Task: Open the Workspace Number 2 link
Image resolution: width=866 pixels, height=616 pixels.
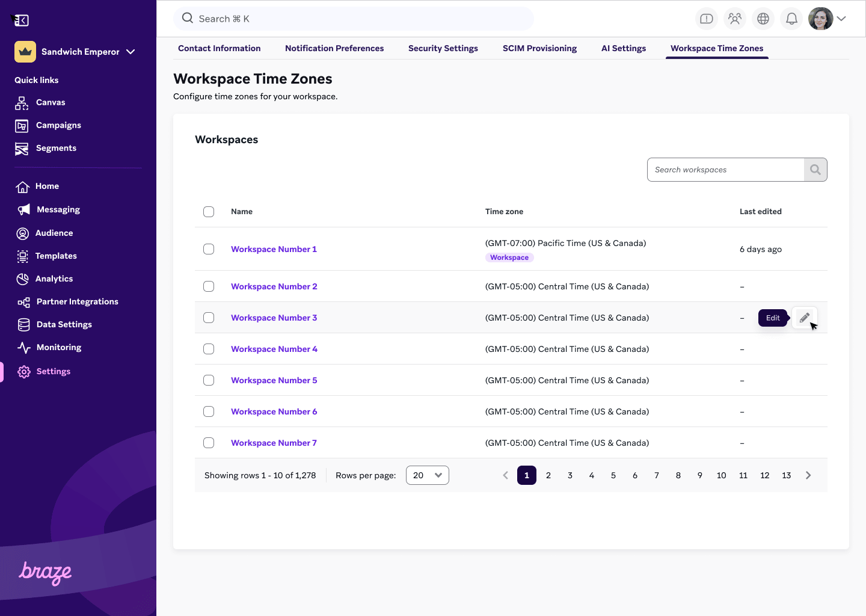Action: [x=274, y=286]
